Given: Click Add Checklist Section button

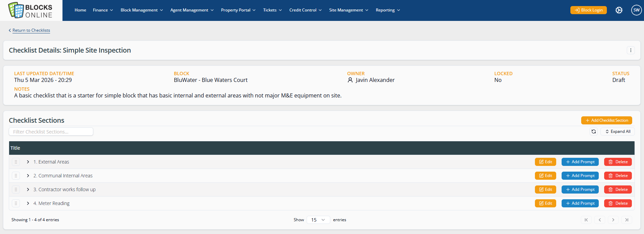Looking at the screenshot, I should point(606,120).
